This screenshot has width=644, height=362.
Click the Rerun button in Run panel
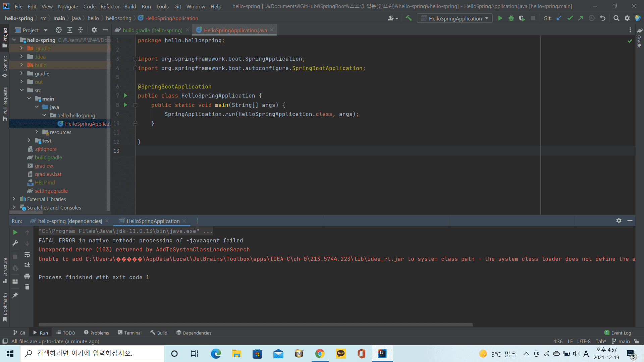[x=15, y=232]
